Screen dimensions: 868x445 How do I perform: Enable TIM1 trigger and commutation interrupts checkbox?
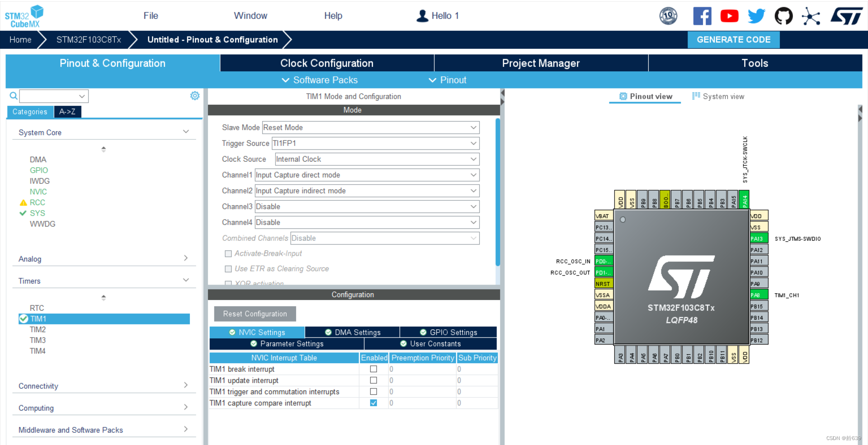tap(373, 392)
